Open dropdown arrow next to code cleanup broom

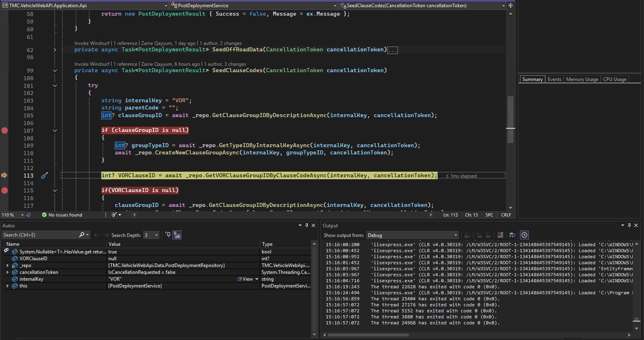120,215
